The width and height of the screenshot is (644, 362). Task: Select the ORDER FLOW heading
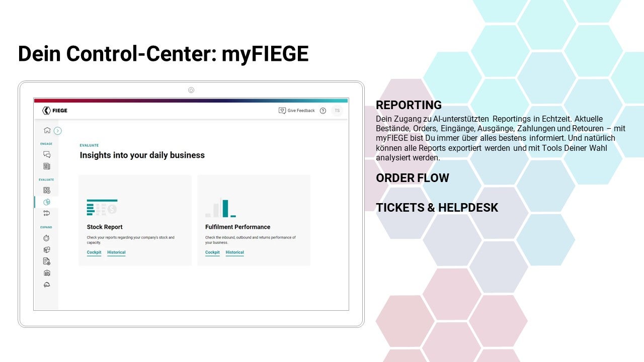(x=413, y=178)
